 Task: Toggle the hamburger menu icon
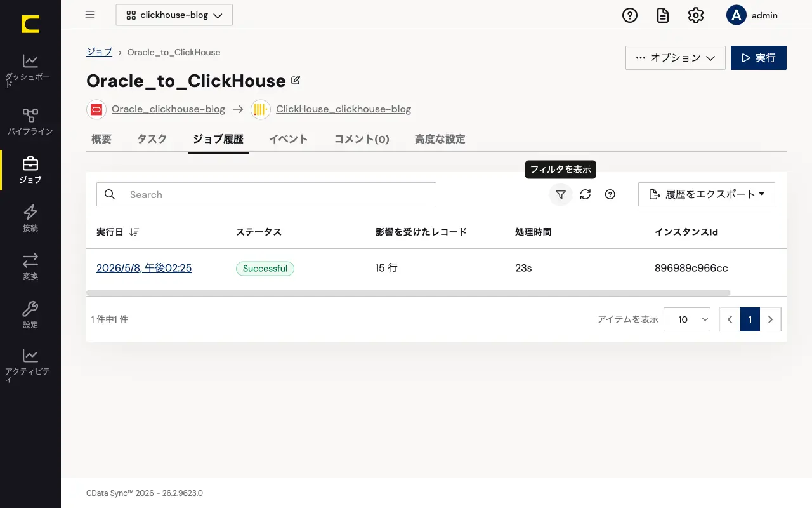(90, 15)
